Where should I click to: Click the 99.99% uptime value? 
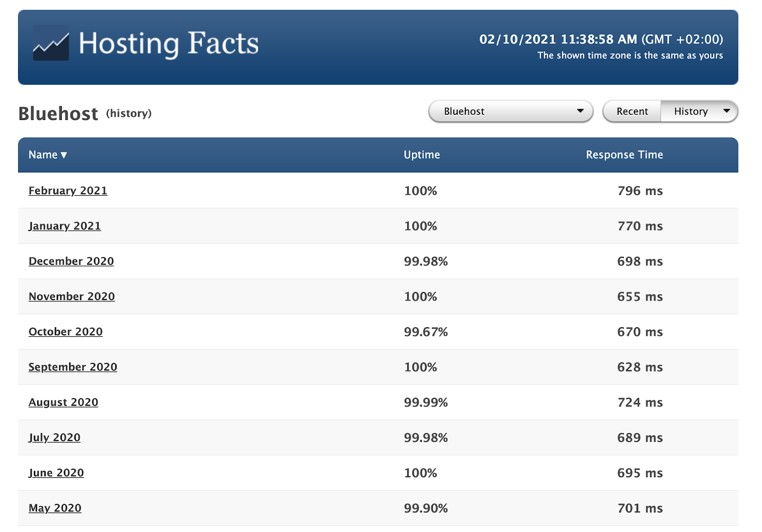[x=426, y=402]
